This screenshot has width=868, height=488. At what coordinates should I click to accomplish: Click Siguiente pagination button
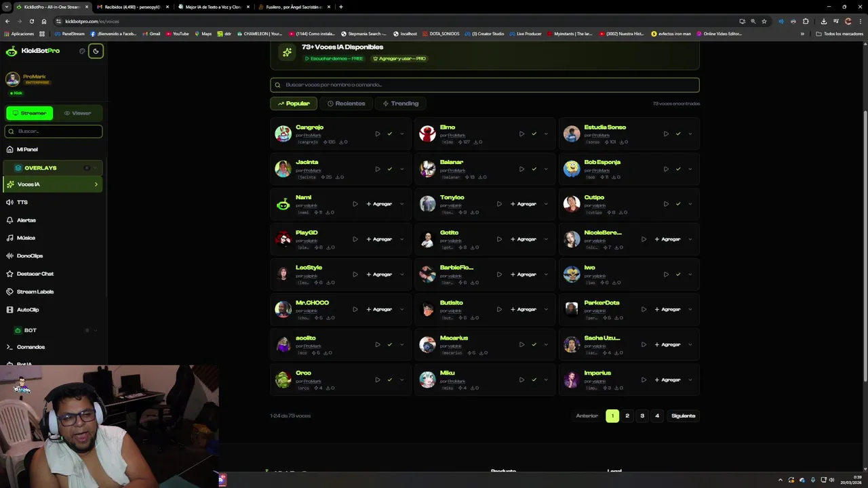(x=683, y=415)
